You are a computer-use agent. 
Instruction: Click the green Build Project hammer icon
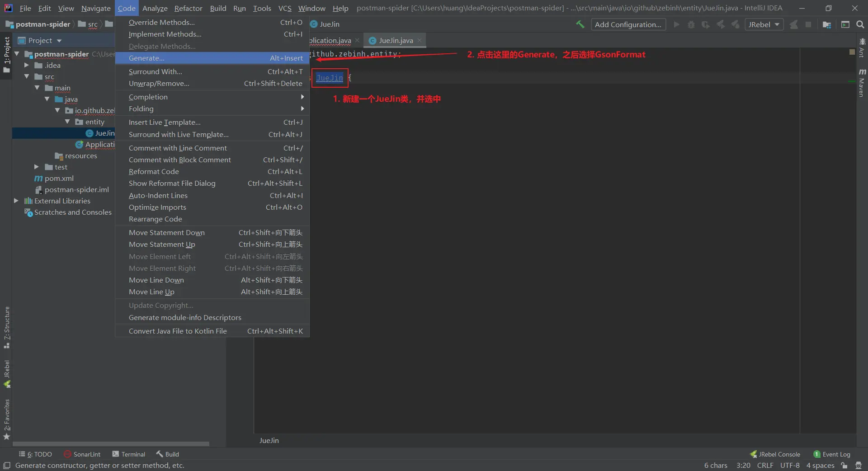[x=580, y=24]
